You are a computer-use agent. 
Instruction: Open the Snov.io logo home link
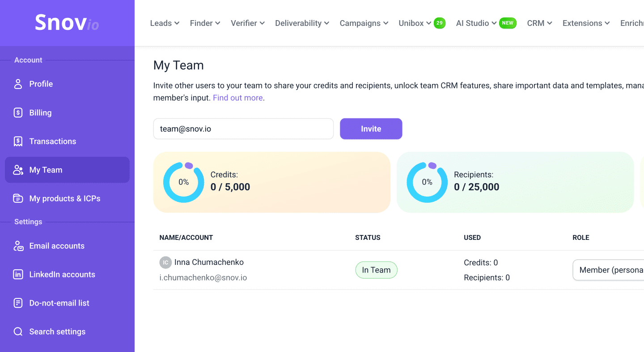pos(67,23)
